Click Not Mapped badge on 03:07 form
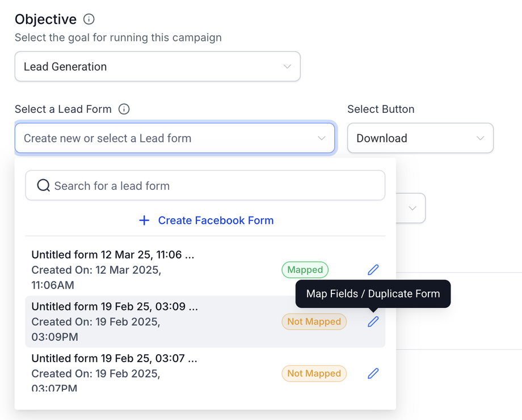The height and width of the screenshot is (420, 522). click(x=314, y=374)
